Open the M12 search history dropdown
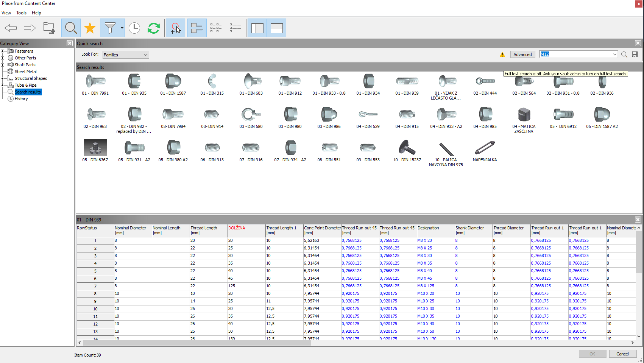The image size is (644, 363). pyautogui.click(x=615, y=54)
